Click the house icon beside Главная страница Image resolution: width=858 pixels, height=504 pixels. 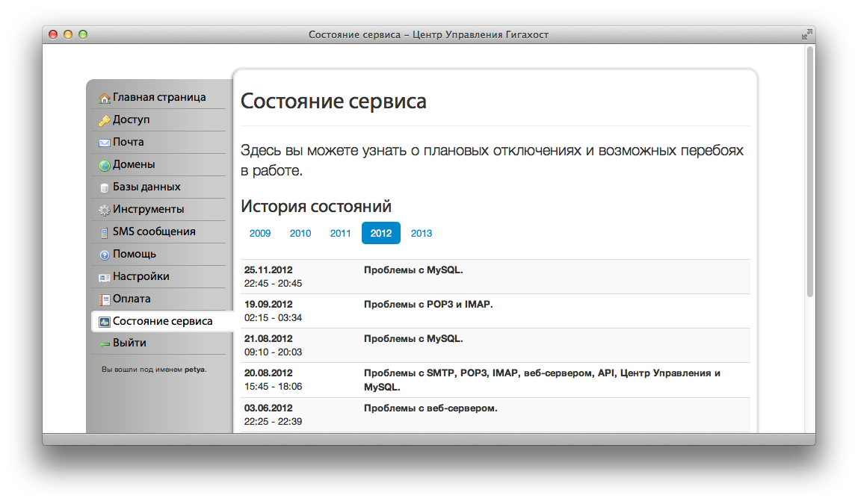point(105,98)
